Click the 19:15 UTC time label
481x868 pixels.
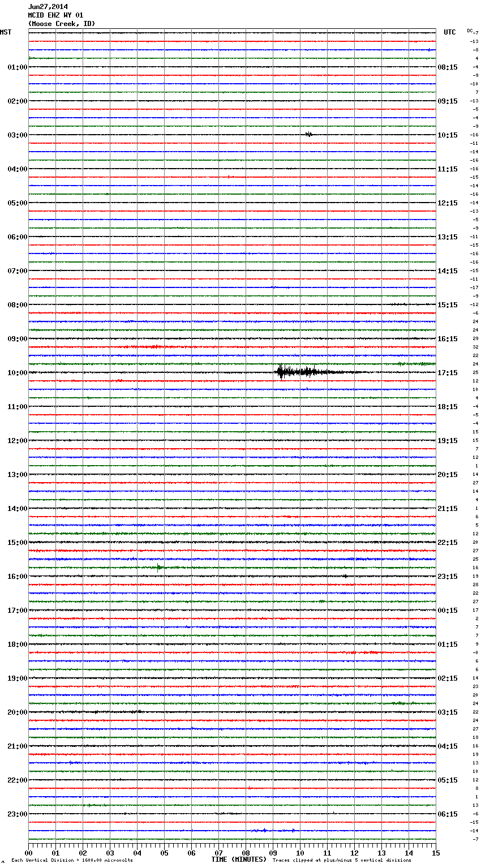click(448, 441)
